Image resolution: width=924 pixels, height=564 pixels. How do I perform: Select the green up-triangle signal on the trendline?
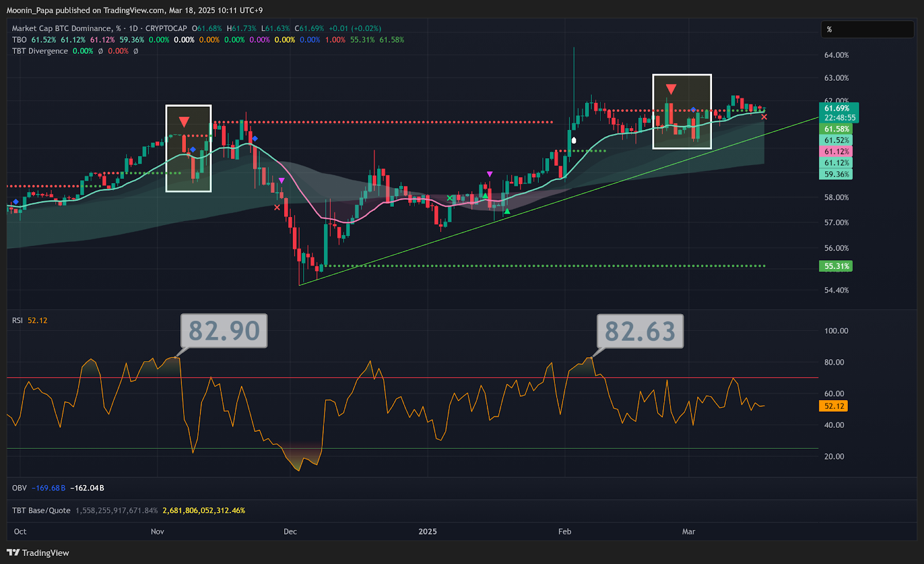click(507, 212)
